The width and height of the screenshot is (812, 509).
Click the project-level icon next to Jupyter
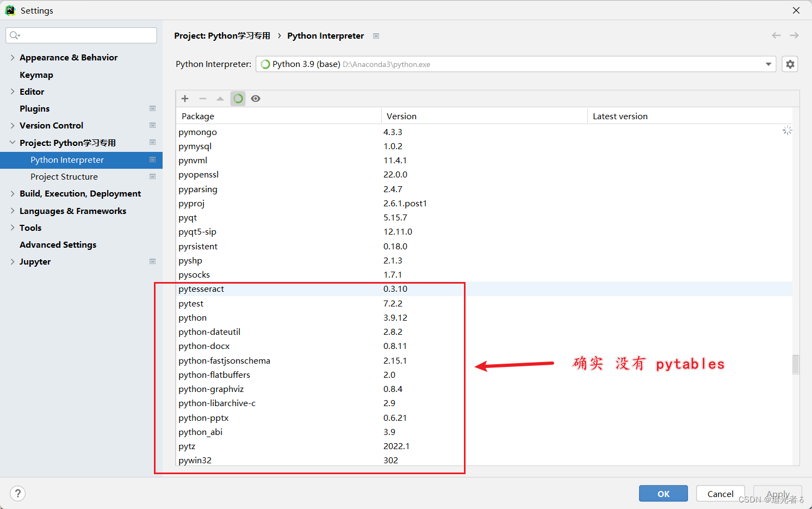coord(152,261)
